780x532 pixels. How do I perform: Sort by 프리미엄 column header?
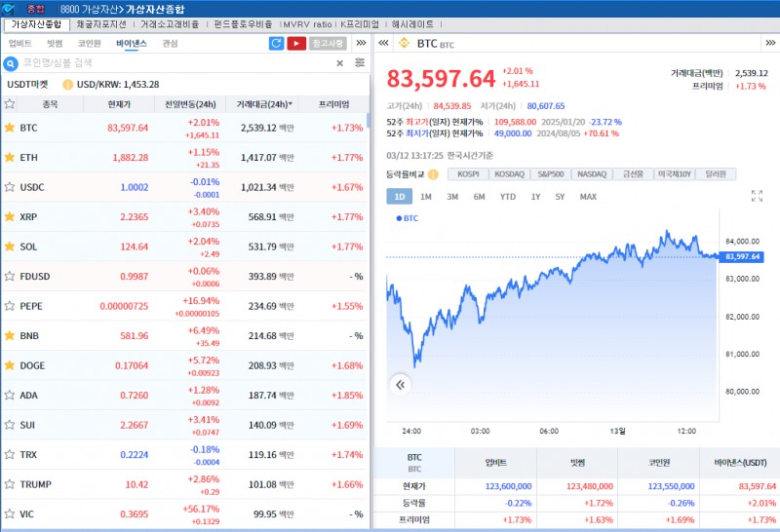(x=333, y=104)
